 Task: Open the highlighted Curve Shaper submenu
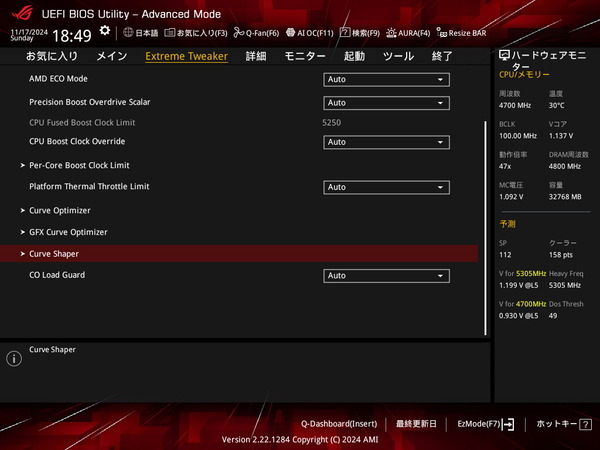point(239,254)
